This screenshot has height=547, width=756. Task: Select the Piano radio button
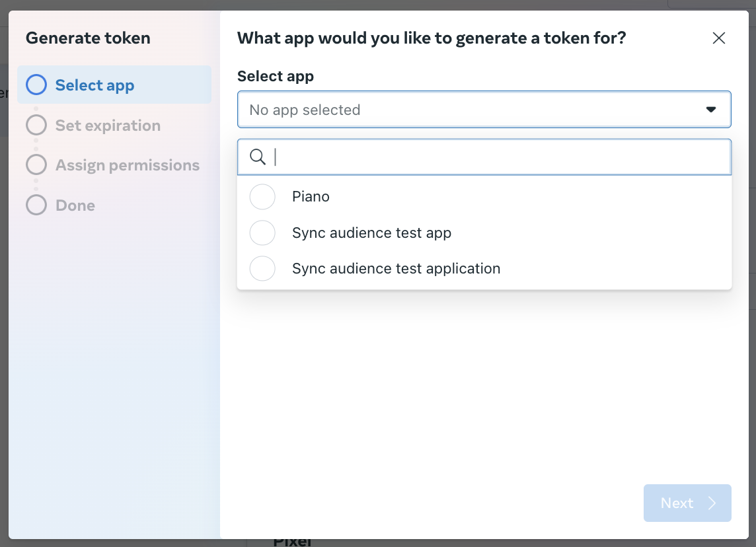262,197
